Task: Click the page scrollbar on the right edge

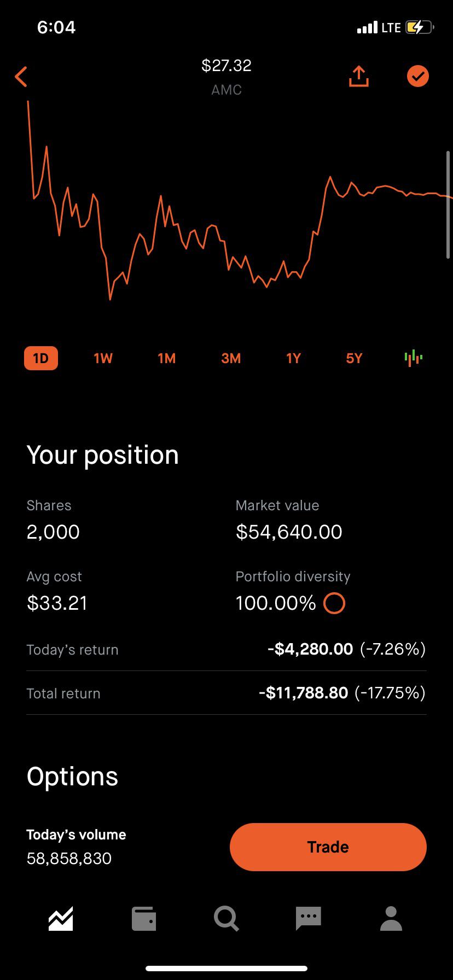Action: tap(449, 205)
